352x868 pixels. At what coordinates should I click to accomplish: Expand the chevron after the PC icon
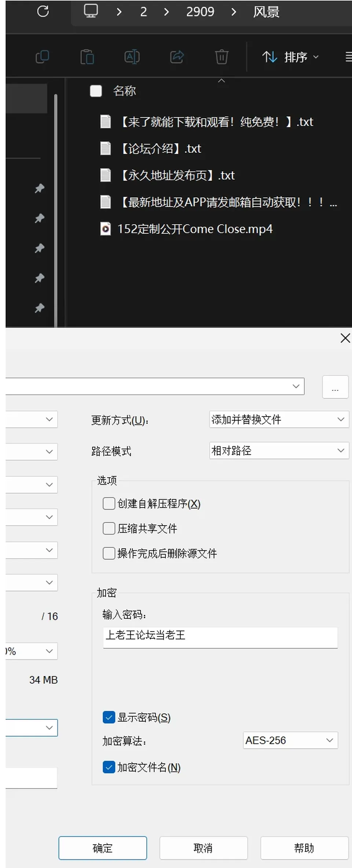118,12
